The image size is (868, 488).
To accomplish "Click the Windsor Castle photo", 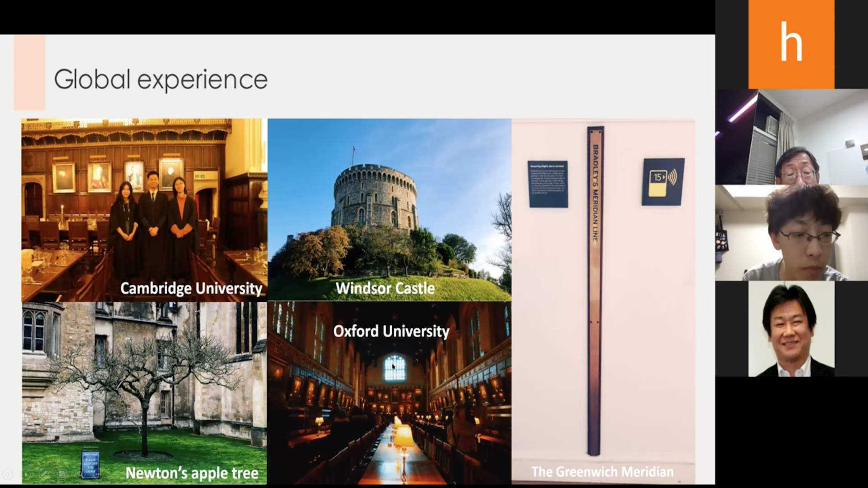I will click(x=389, y=210).
